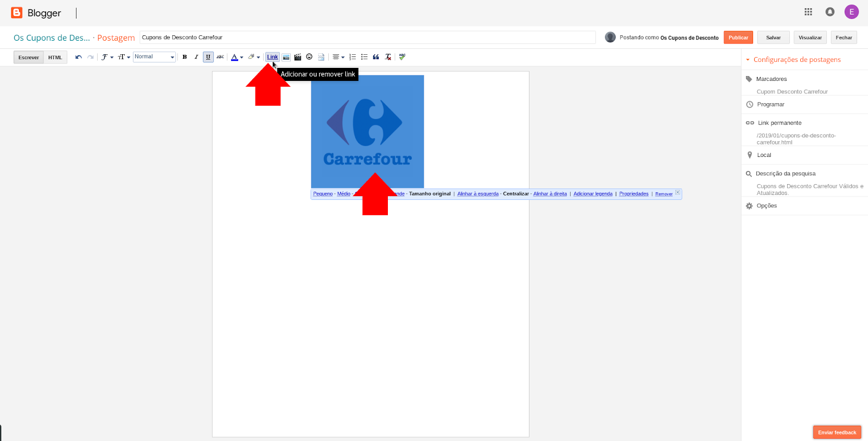Choose Tamanho original image size
This screenshot has width=868, height=441.
click(x=430, y=194)
